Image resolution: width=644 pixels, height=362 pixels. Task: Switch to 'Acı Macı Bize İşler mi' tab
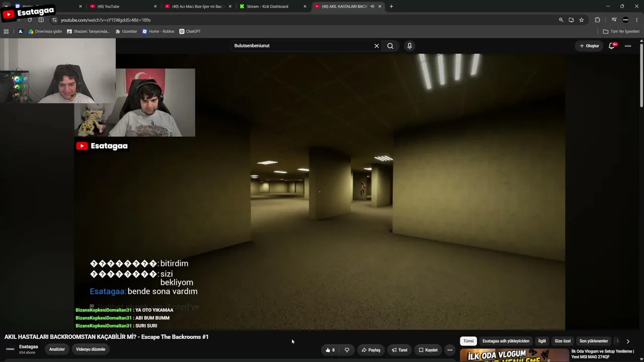point(199,7)
